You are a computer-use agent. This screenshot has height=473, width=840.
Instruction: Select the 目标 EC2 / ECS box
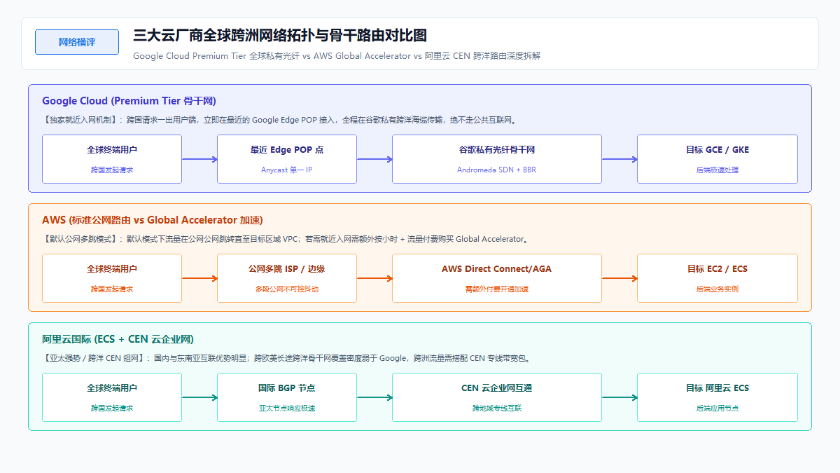pos(717,278)
